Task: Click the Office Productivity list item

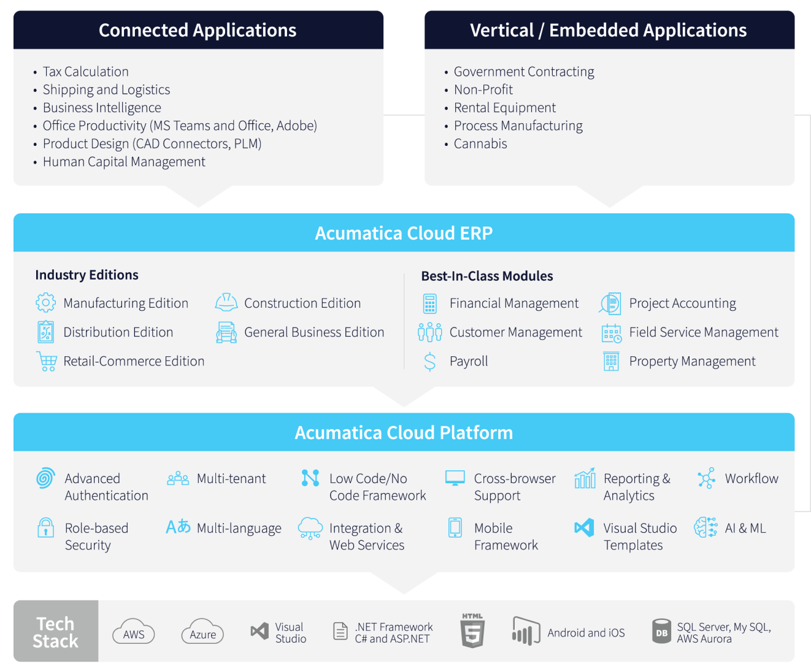Action: click(180, 126)
